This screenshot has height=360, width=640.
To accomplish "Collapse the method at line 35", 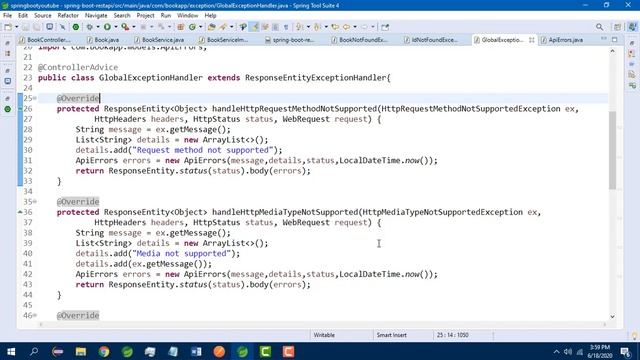I will (35, 202).
